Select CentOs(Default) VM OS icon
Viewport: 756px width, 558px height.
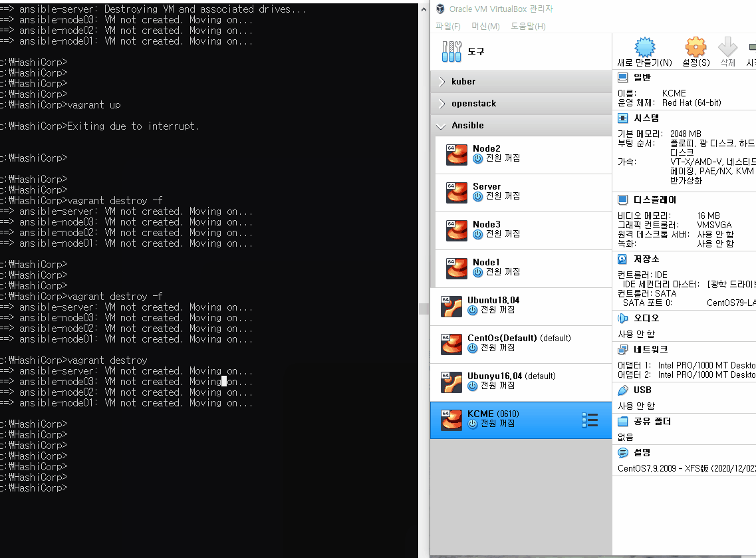coord(451,345)
